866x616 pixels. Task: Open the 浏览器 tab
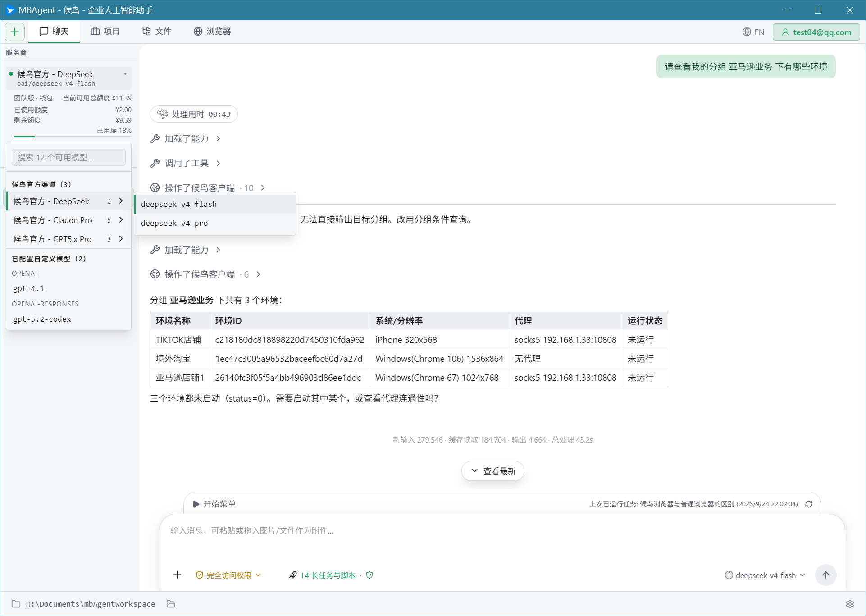coord(212,32)
